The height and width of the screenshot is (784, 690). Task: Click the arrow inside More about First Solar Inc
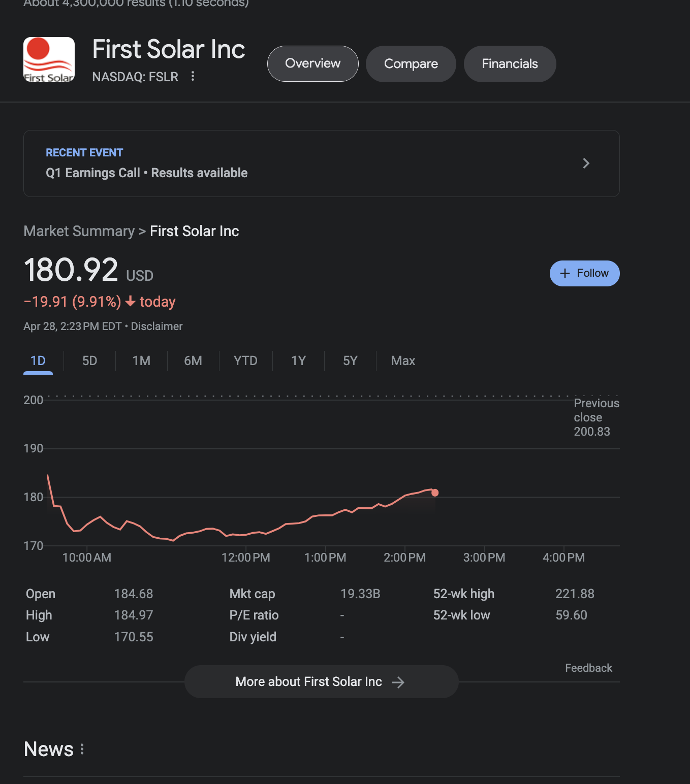click(x=399, y=682)
